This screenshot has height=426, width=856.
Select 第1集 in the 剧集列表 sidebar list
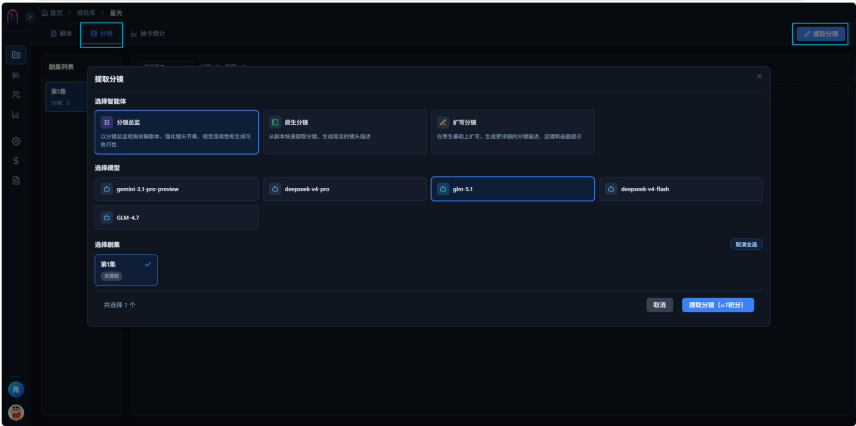click(67, 97)
